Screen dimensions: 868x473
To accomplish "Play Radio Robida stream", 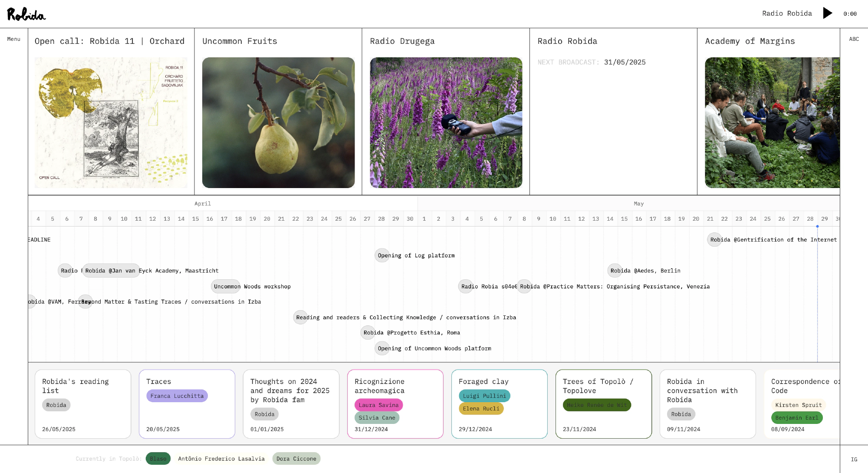I will coord(827,13).
